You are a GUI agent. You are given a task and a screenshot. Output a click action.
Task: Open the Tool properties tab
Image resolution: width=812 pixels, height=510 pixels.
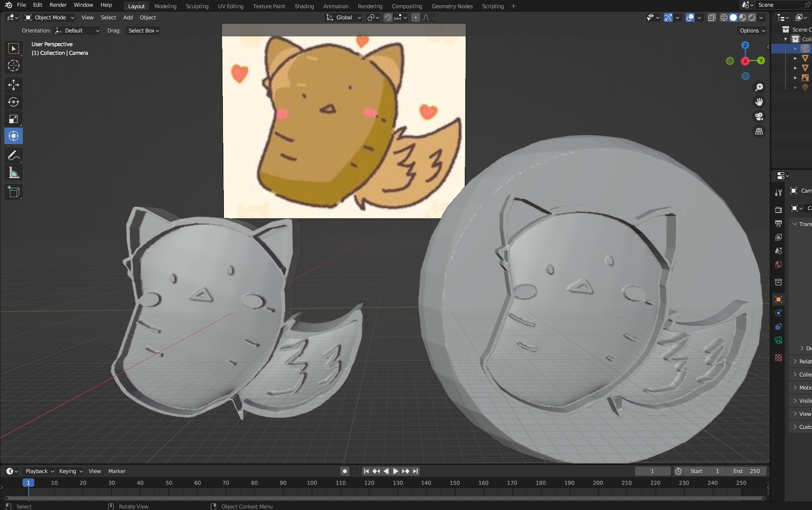tap(778, 192)
